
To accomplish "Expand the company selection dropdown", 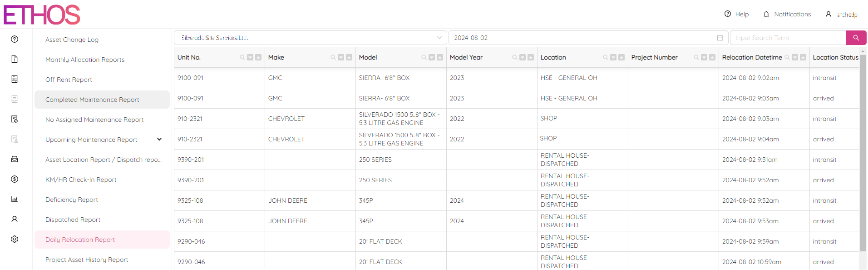I will point(439,38).
